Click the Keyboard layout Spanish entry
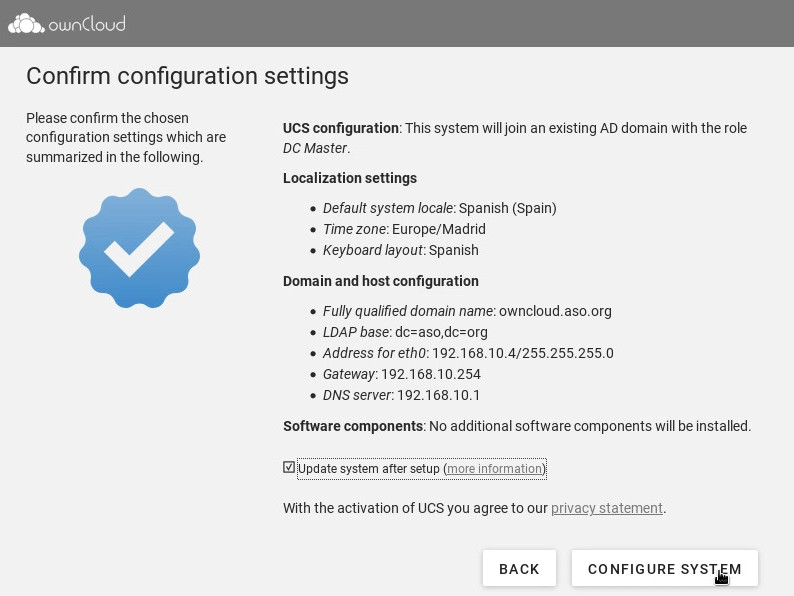 [x=400, y=250]
